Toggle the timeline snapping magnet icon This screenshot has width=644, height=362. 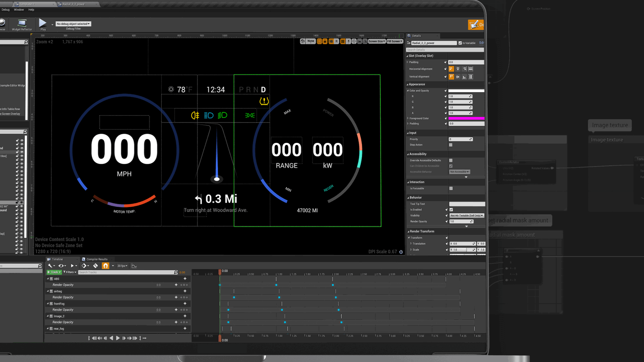pyautogui.click(x=105, y=266)
